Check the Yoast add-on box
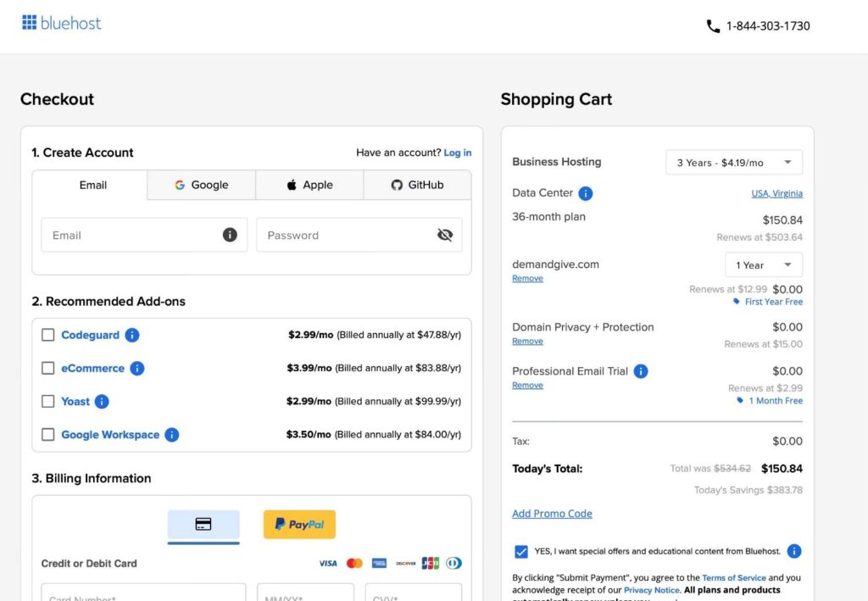 pos(48,401)
